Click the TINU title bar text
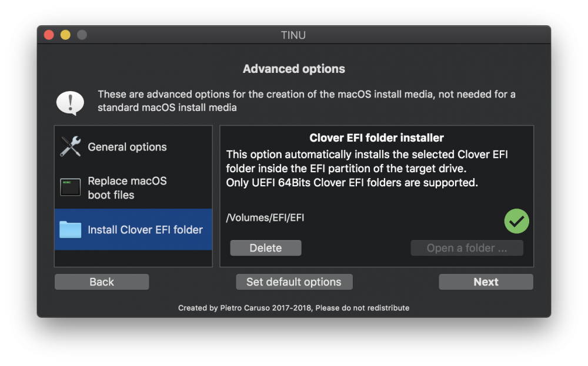588x366 pixels. point(293,35)
